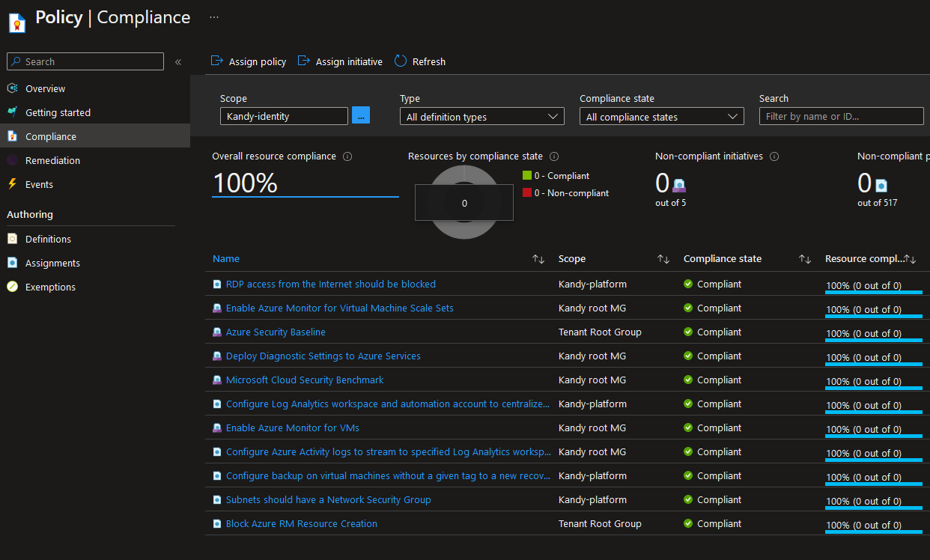This screenshot has width=930, height=560.
Task: Click the Name column header
Action: click(x=226, y=259)
